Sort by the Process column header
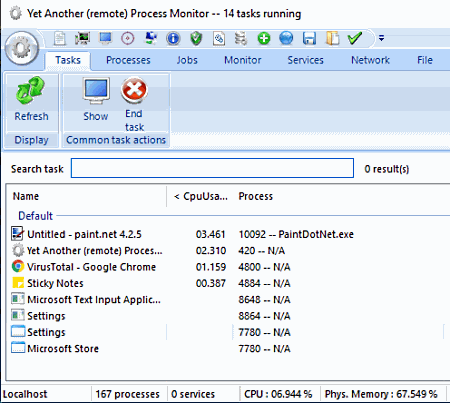450x403 pixels. [x=256, y=196]
